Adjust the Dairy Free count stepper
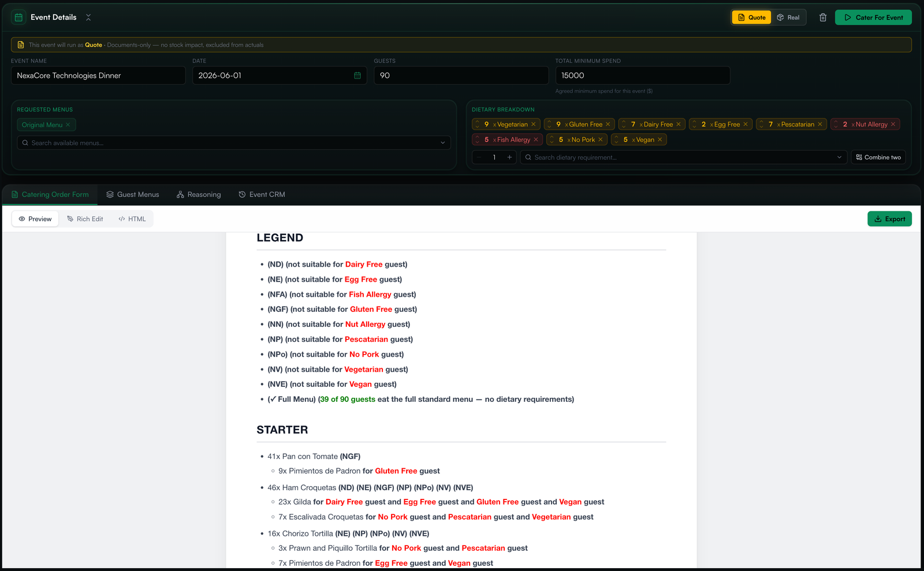 coord(624,124)
